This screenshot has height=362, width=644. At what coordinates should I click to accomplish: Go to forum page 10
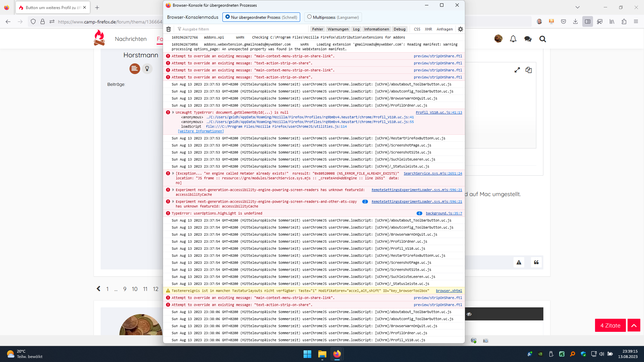(x=135, y=289)
